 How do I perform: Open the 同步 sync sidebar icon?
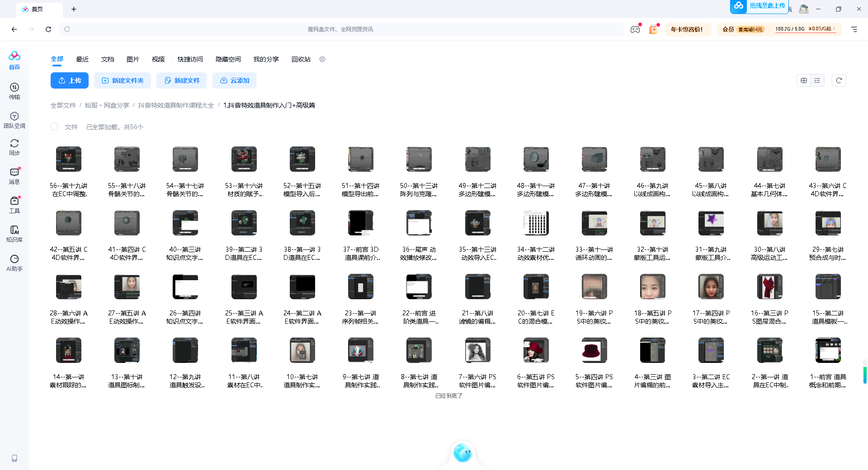tap(14, 147)
